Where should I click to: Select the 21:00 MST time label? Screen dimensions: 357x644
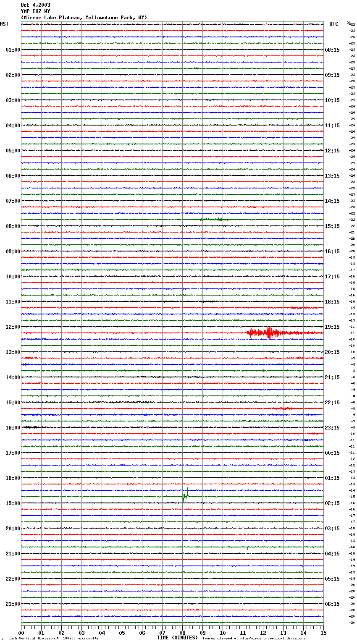tap(13, 554)
